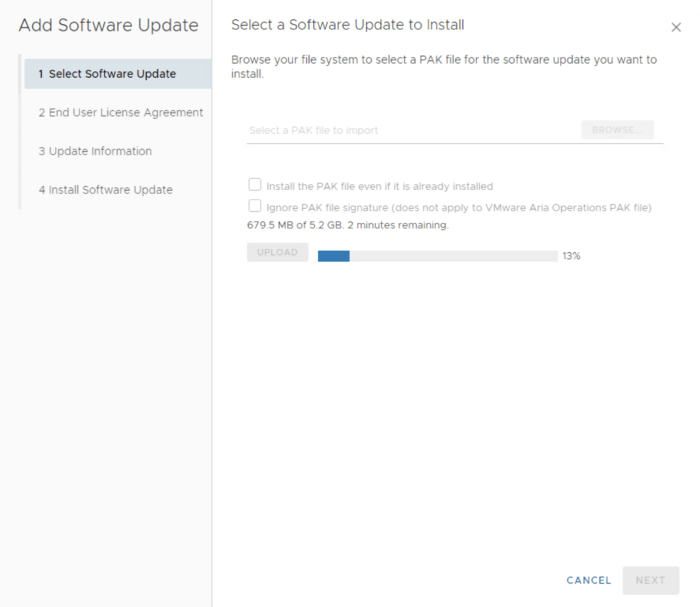Click the blue filled part of progress bar
700x607 pixels.
point(334,256)
